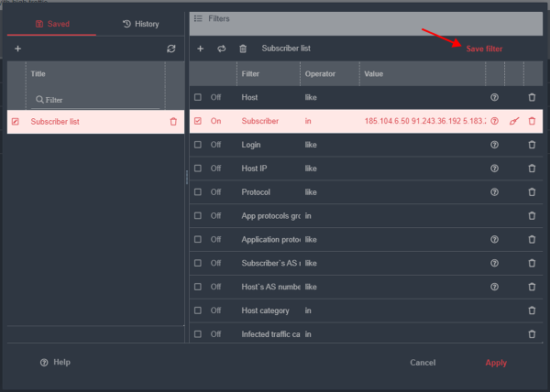Viewport: 550px width, 392px height.
Task: Open help for the Host filter
Action: coord(495,97)
